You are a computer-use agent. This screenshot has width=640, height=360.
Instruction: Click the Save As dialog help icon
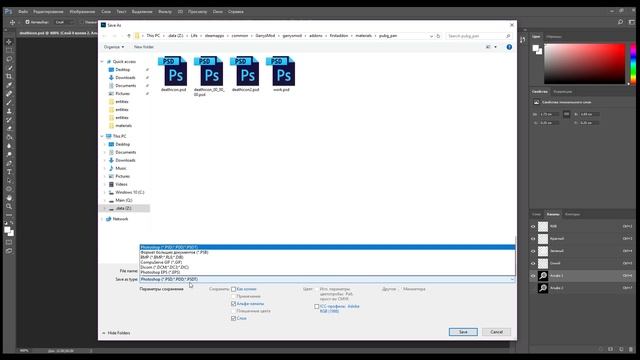click(509, 47)
